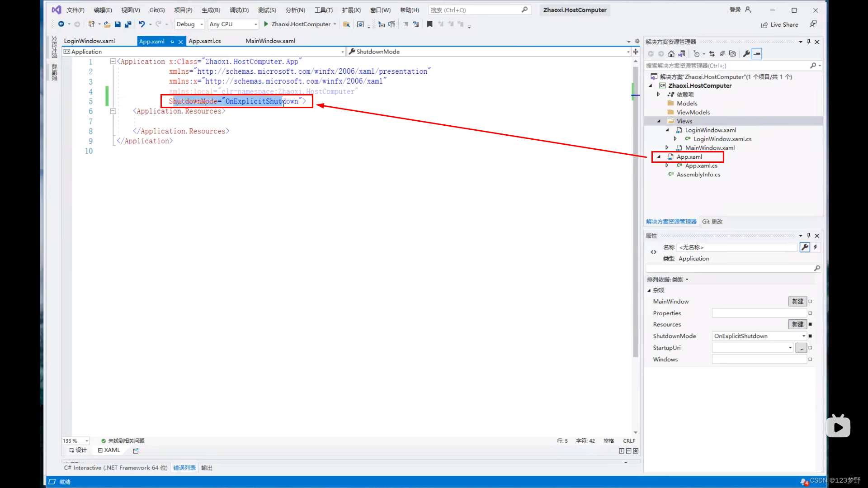This screenshot has width=868, height=488.
Task: Toggle Preview Selected Items icon in Solution Explorer
Action: [757, 54]
